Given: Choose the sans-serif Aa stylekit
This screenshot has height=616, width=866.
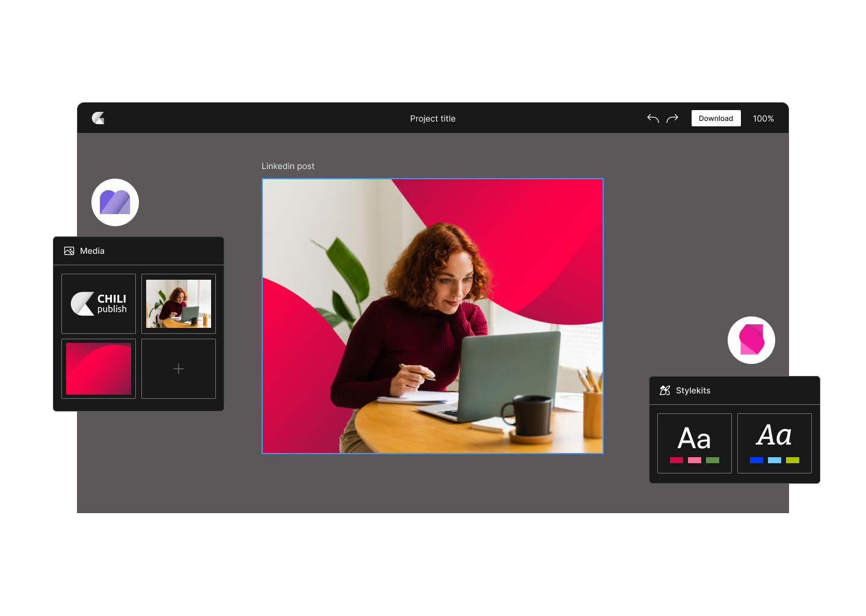Looking at the screenshot, I should tap(695, 443).
